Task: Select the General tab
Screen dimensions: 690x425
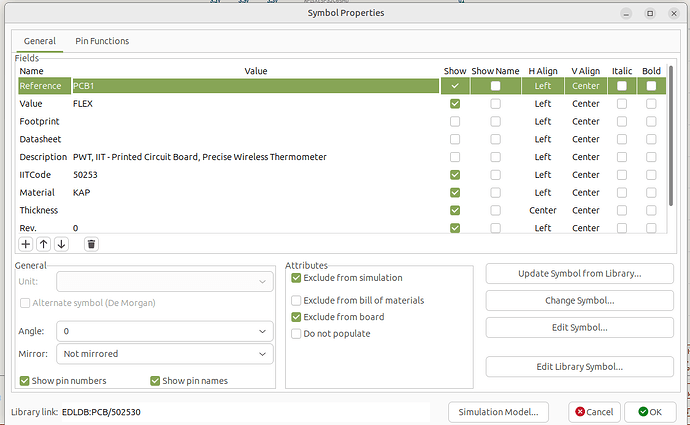Action: point(39,41)
